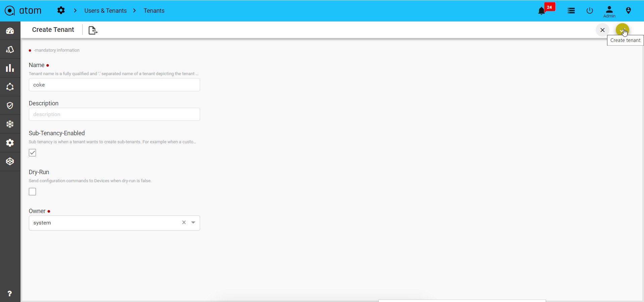
Task: Click the Create Tenant heading
Action: click(53, 30)
